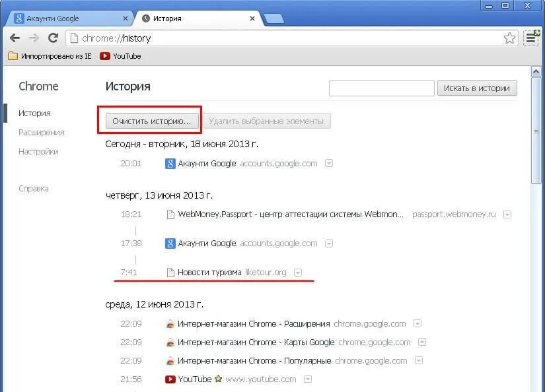Bookmark this page with the star icon
Image resolution: width=545 pixels, height=392 pixels.
509,38
